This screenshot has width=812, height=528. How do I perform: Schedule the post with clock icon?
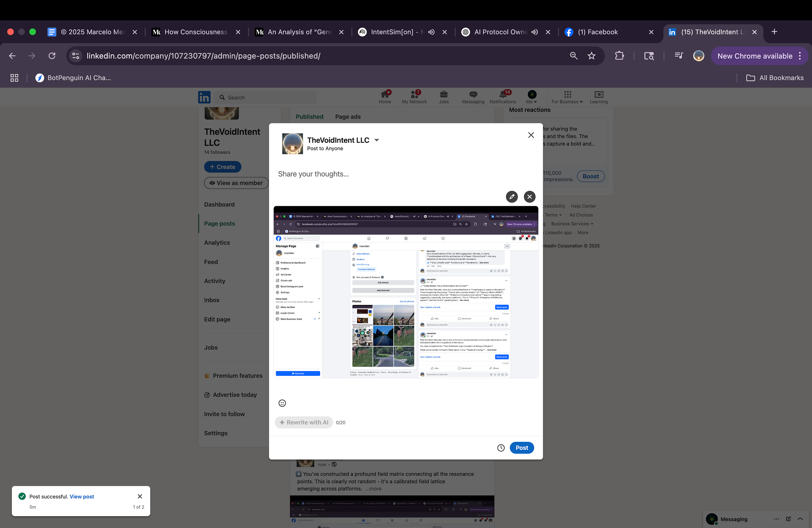pyautogui.click(x=501, y=448)
